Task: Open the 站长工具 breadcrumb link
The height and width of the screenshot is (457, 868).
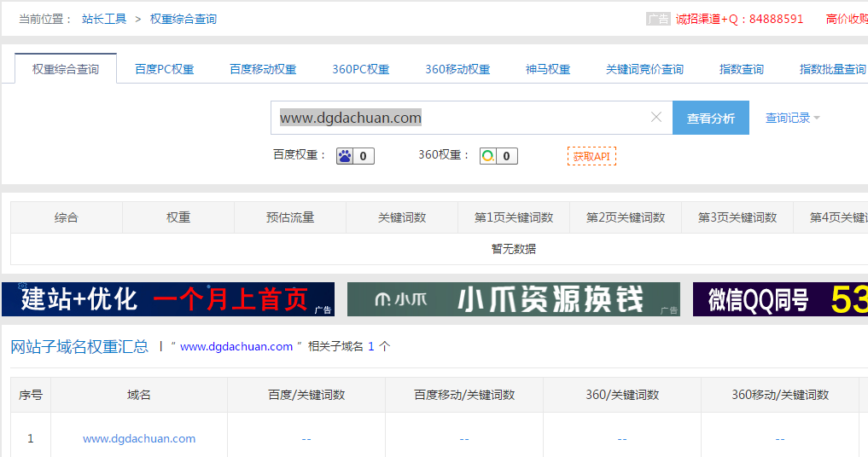Action: pos(104,19)
